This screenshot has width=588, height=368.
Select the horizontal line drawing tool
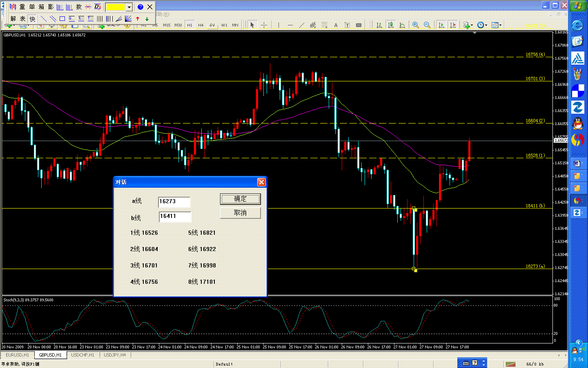290,25
